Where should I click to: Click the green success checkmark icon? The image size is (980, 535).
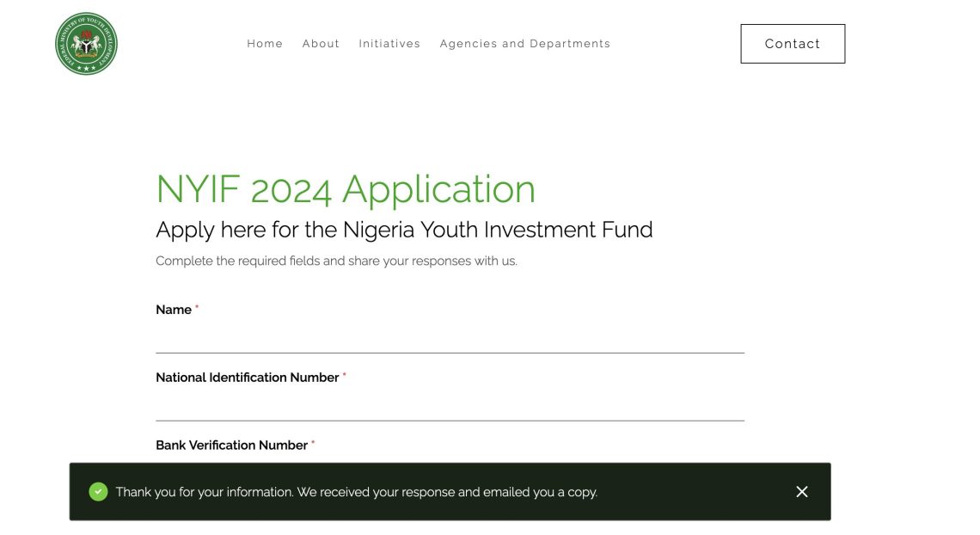97,491
